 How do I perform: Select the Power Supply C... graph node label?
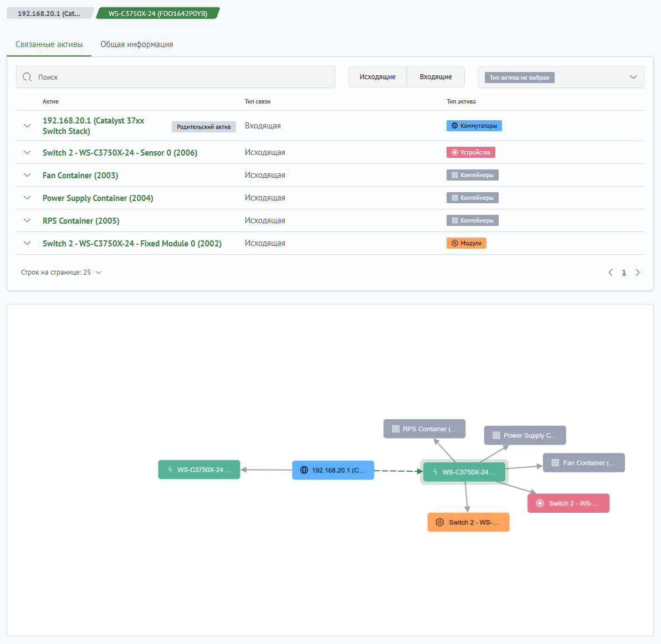point(530,435)
